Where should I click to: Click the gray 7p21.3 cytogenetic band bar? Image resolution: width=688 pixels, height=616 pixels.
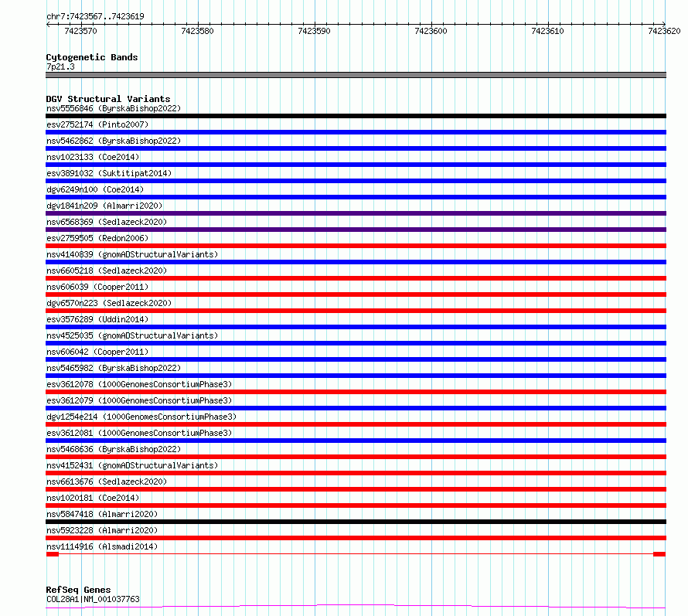[x=356, y=75]
